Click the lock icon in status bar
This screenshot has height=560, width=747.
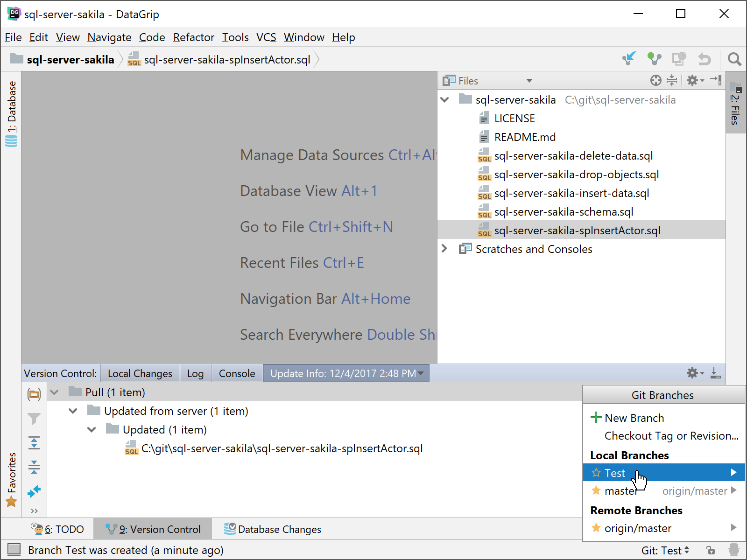pyautogui.click(x=711, y=550)
